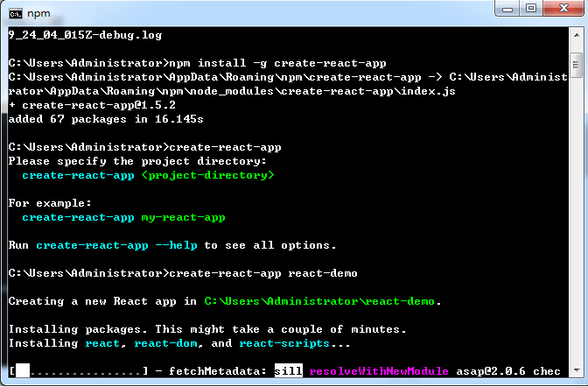
Task: Minimize the npm console window
Action: point(508,11)
